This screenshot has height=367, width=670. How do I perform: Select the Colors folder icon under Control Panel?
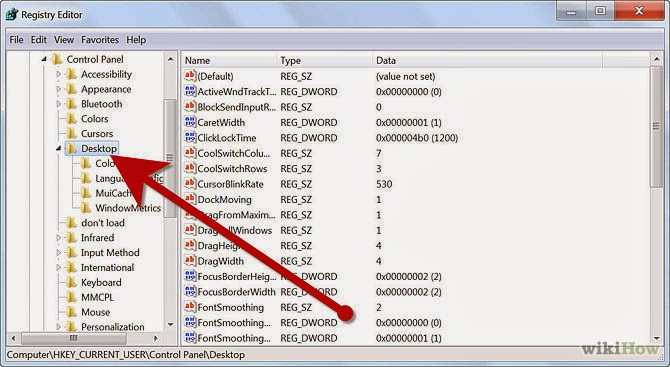71,119
